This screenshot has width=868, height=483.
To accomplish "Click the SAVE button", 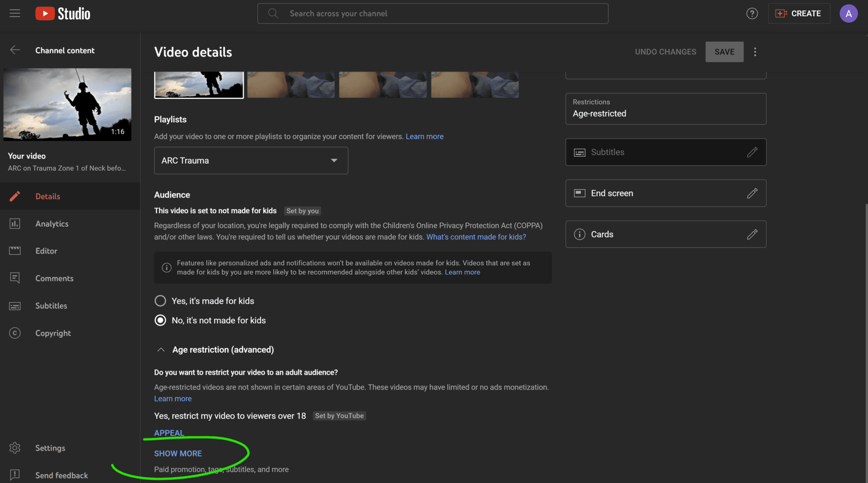I will pos(724,52).
